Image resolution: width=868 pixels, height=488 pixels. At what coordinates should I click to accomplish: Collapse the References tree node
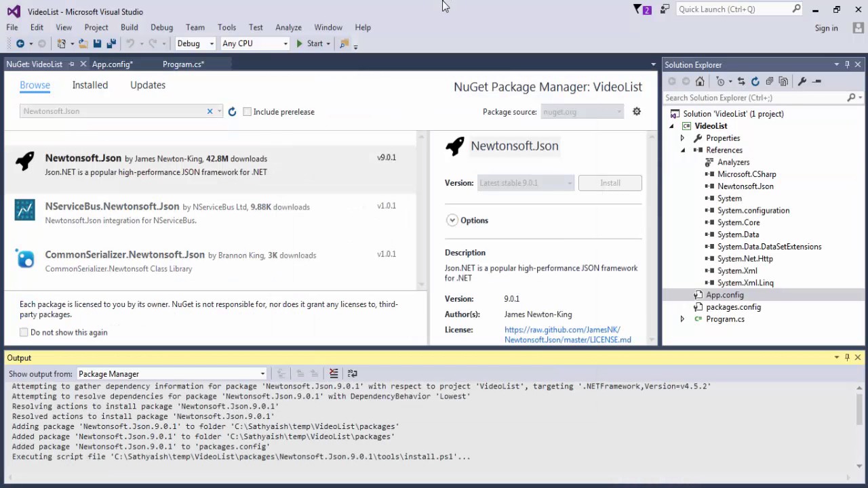pos(683,150)
